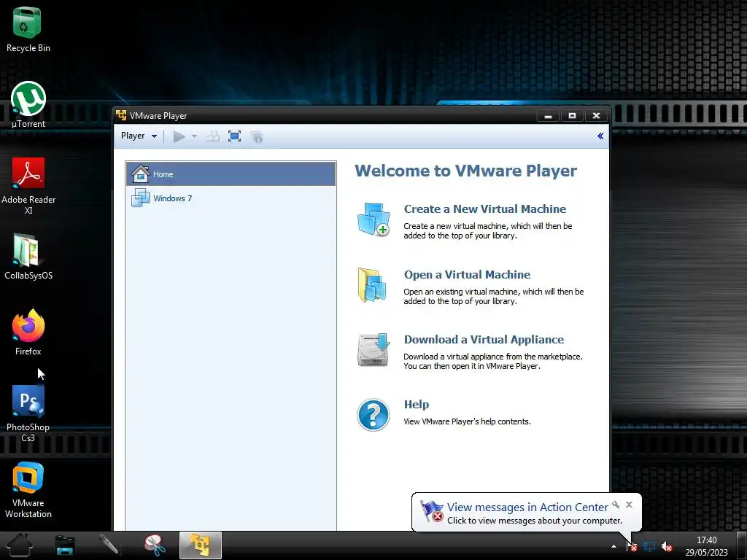Click the Help link
747x560 pixels.
click(x=417, y=404)
